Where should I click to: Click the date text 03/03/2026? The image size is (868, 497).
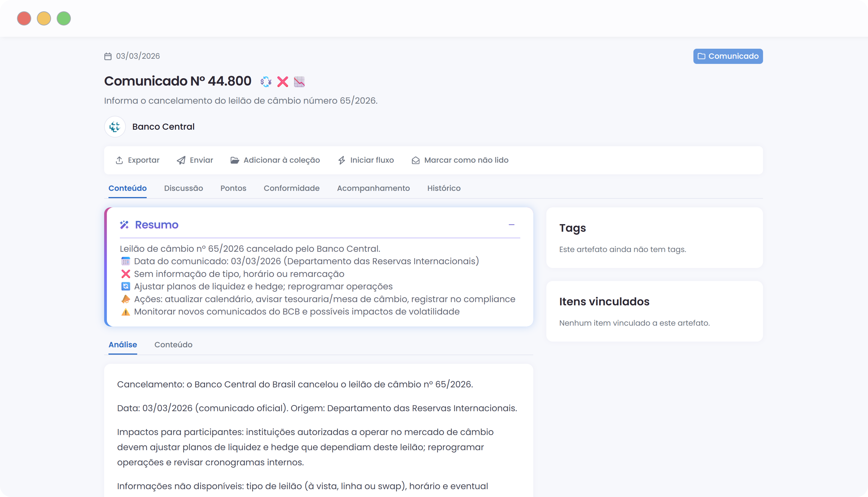pos(138,56)
